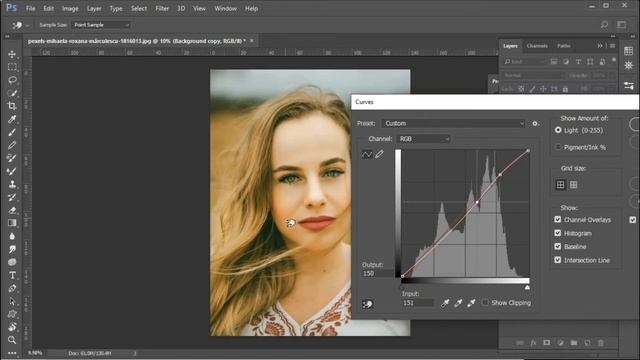
Task: Click the create new layer button
Action: 587,343
